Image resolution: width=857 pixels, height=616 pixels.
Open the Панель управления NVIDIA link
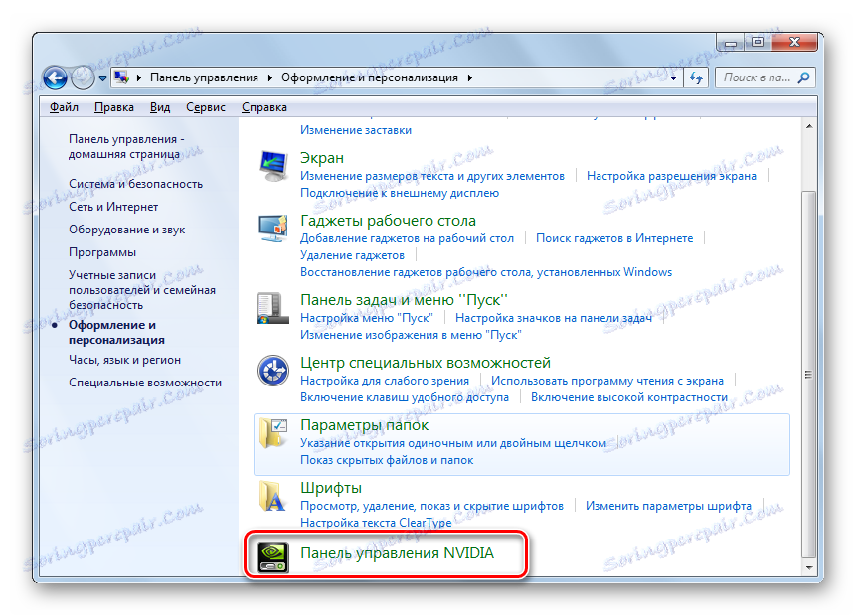tap(398, 553)
